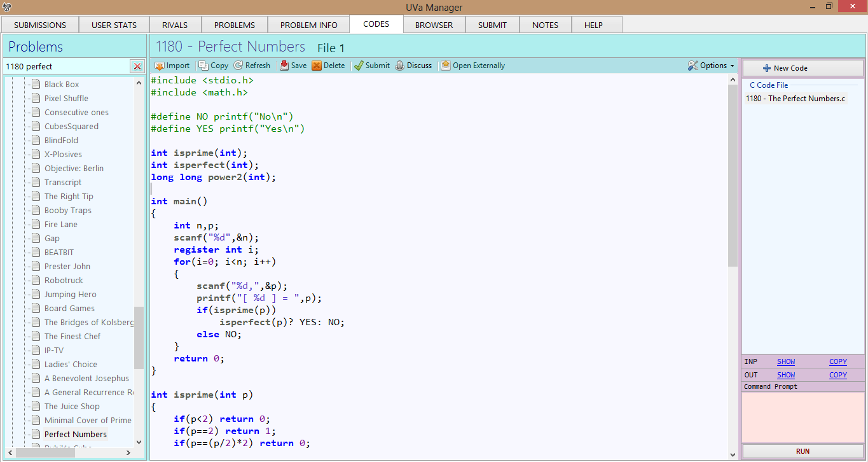
Task: Open the 1180 - The Perfect Numbers.c file
Action: pos(796,99)
